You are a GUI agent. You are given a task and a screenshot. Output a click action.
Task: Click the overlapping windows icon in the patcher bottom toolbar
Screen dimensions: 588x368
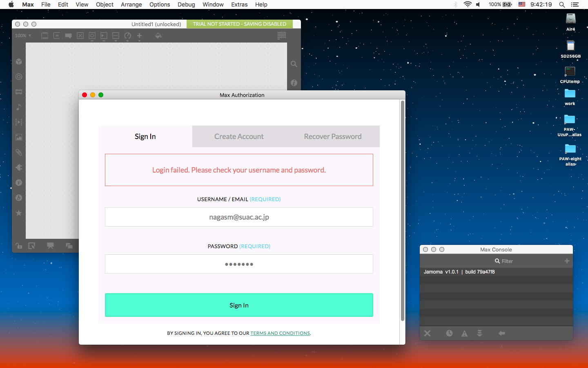pyautogui.click(x=69, y=246)
